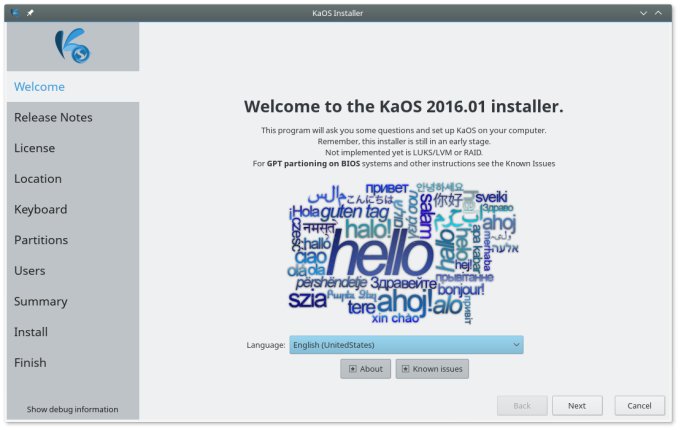Click the "Language:" label
Image resolution: width=680 pixels, height=430 pixels.
point(265,345)
